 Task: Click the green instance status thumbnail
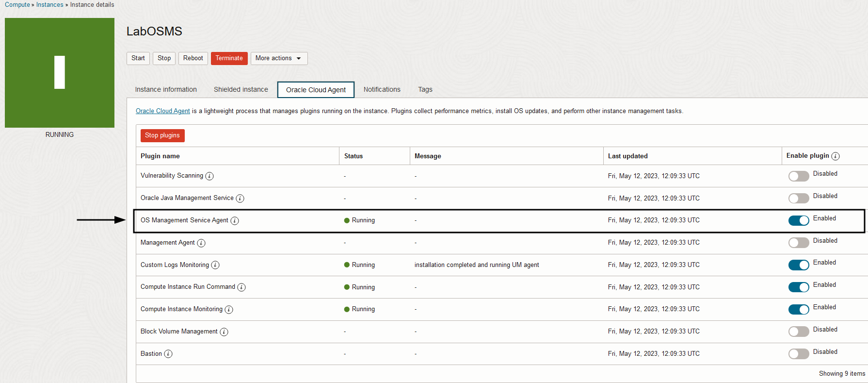(x=60, y=73)
